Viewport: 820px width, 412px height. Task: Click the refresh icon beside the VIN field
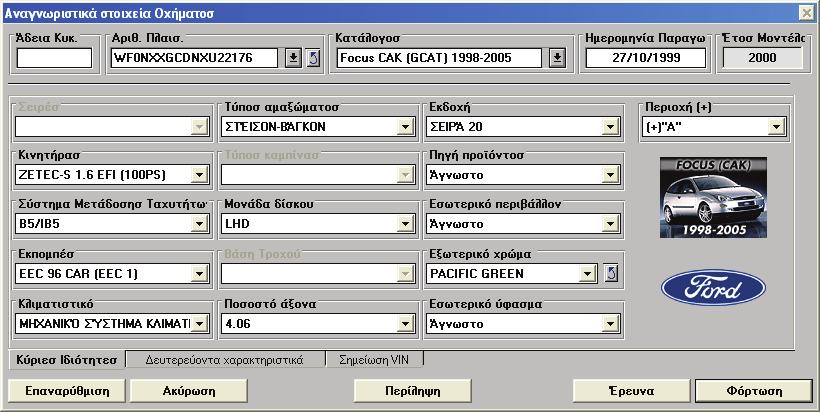(x=313, y=58)
